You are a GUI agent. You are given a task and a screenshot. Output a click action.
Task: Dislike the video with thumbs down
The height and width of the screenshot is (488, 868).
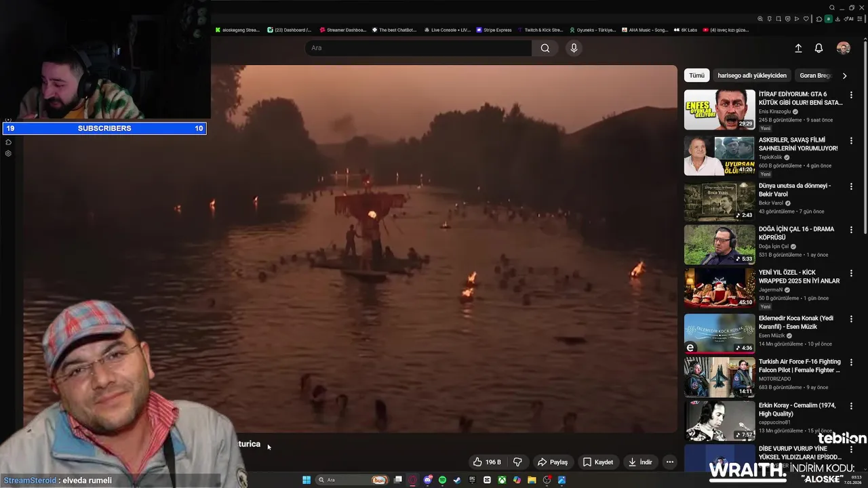(x=517, y=462)
